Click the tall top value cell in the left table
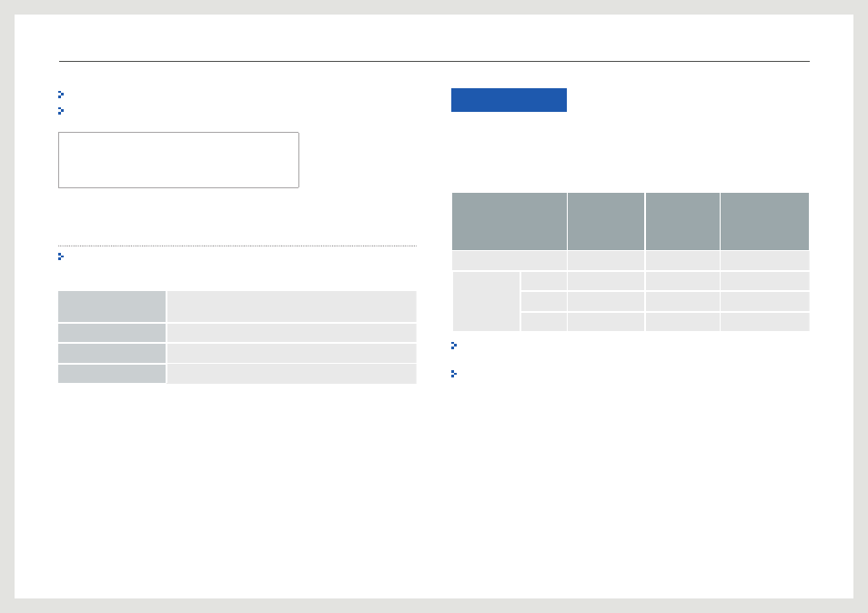The image size is (868, 613). click(292, 306)
